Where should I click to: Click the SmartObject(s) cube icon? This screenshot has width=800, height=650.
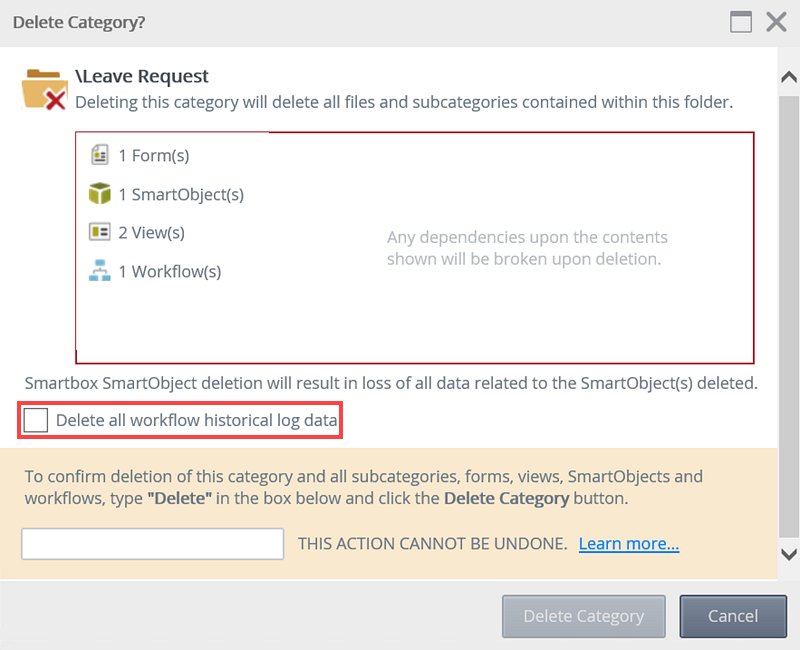pyautogui.click(x=99, y=194)
